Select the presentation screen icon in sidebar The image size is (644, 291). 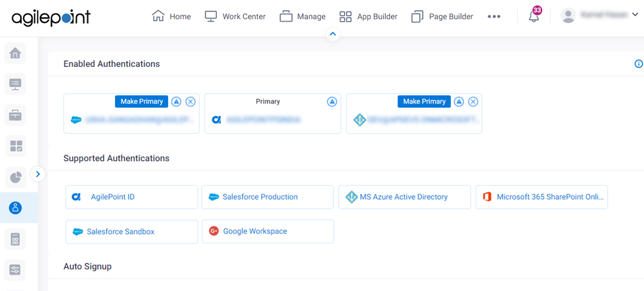(15, 84)
